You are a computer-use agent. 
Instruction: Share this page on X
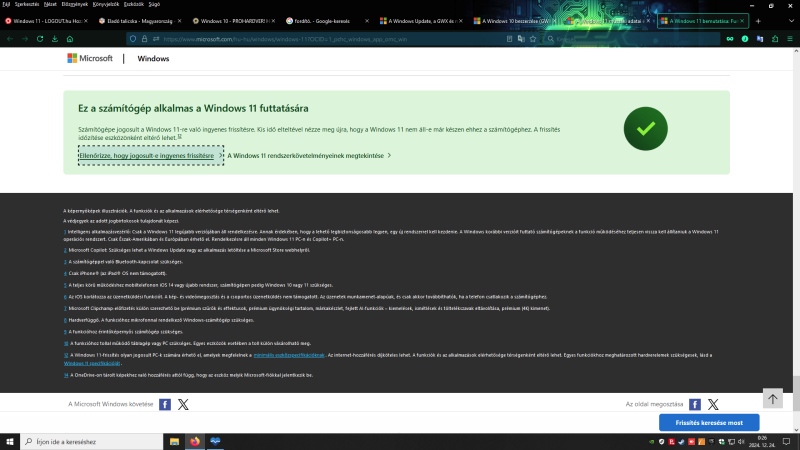713,405
